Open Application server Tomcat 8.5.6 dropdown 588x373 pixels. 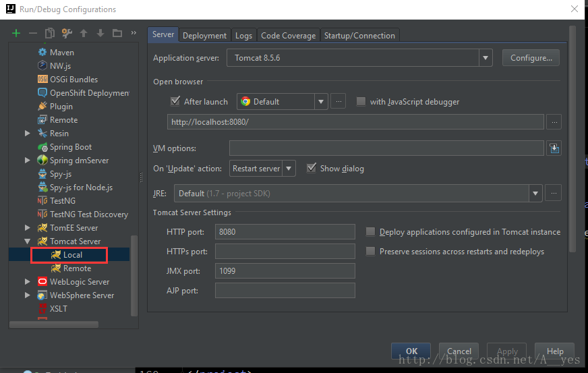pyautogui.click(x=486, y=58)
